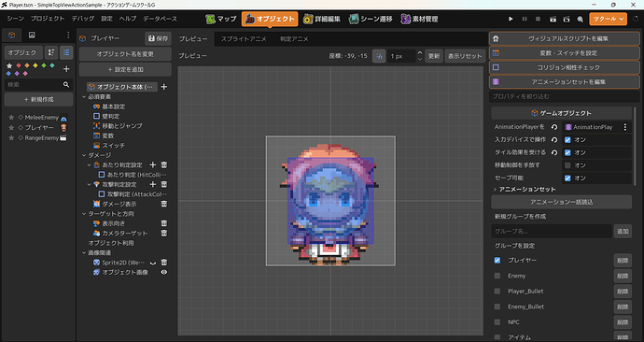Open the AnimationPlayer three-dot menu
Image resolution: width=644 pixels, height=342 pixels.
[625, 127]
